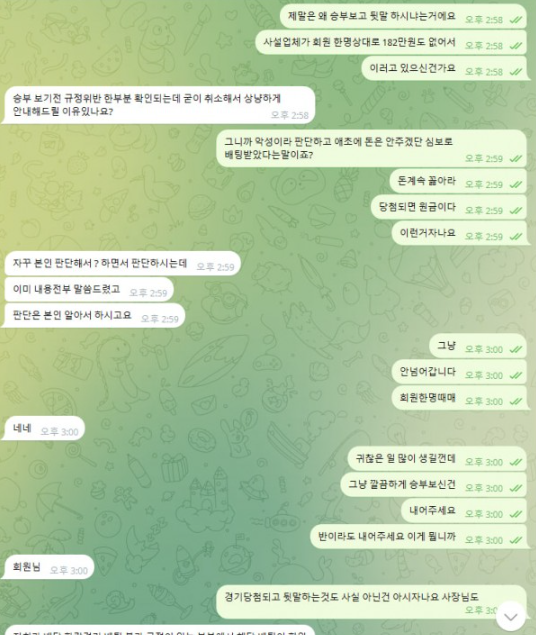The height and width of the screenshot is (635, 536).
Task: Select '판단은 본인 알아서 하시고요' message
Action: click(94, 315)
